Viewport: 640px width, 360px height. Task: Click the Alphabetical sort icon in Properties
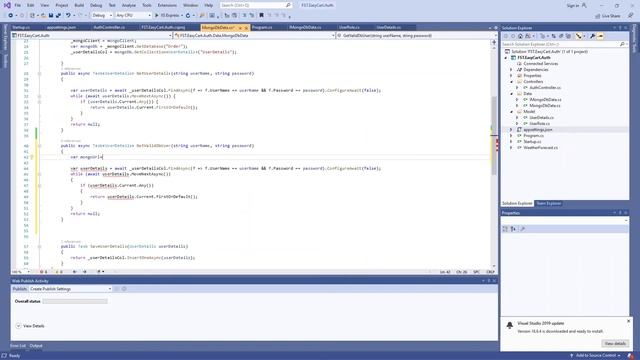click(x=513, y=229)
